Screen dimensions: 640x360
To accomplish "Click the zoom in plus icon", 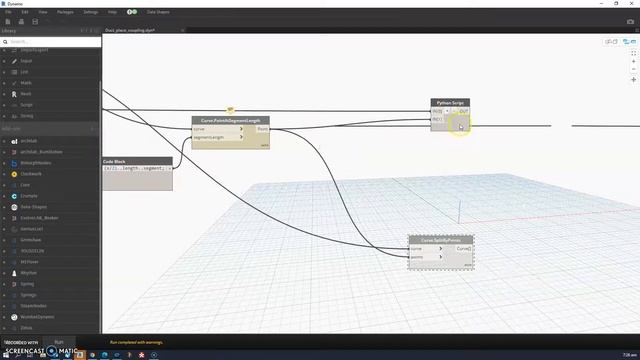I will click(633, 62).
